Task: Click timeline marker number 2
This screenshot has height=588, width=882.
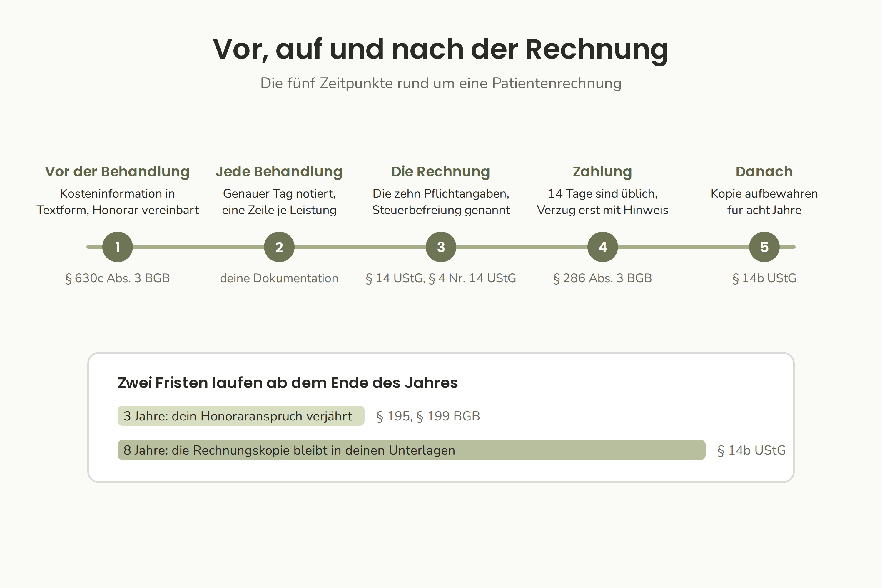Action: point(279,247)
